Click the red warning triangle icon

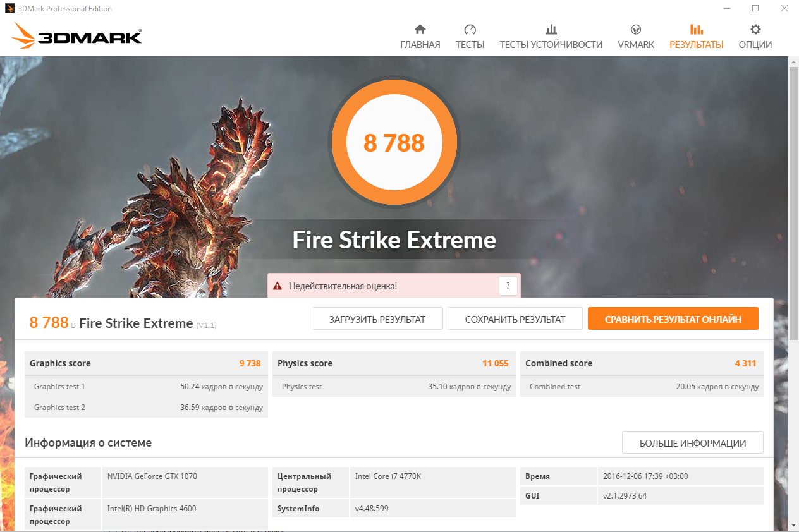pos(277,286)
